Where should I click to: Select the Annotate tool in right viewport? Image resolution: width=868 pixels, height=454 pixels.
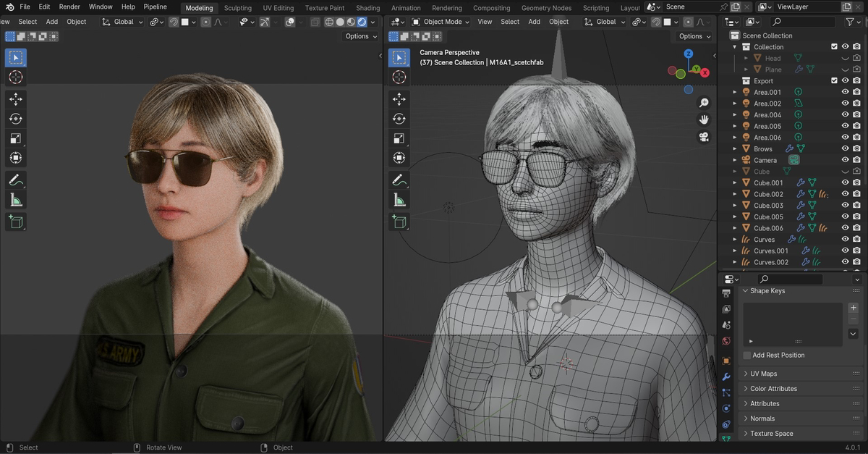(399, 180)
